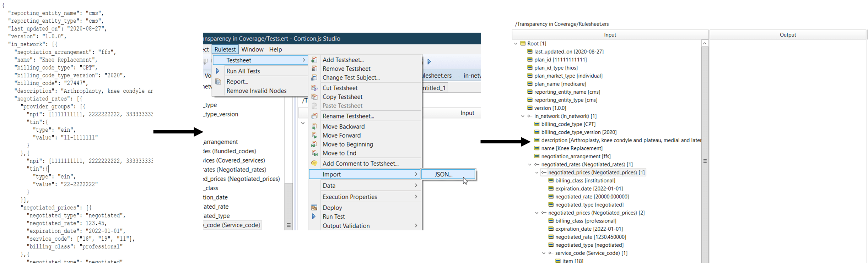
Task: Select Rename Testsheet... menu entry
Action: (348, 116)
